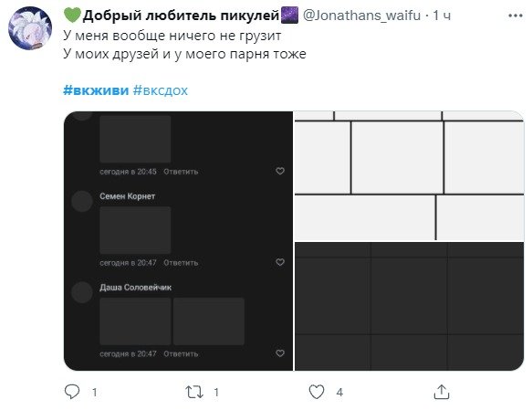Screen dimensions: 532x410
Task: Like the tweet with the heart icon
Action: coord(317,392)
